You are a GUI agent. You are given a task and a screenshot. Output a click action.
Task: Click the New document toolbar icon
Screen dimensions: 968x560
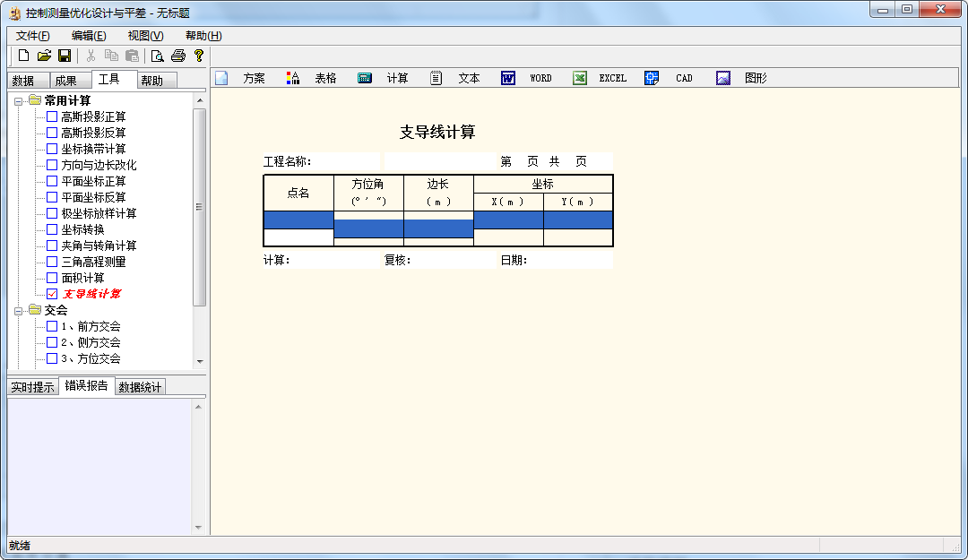24,56
